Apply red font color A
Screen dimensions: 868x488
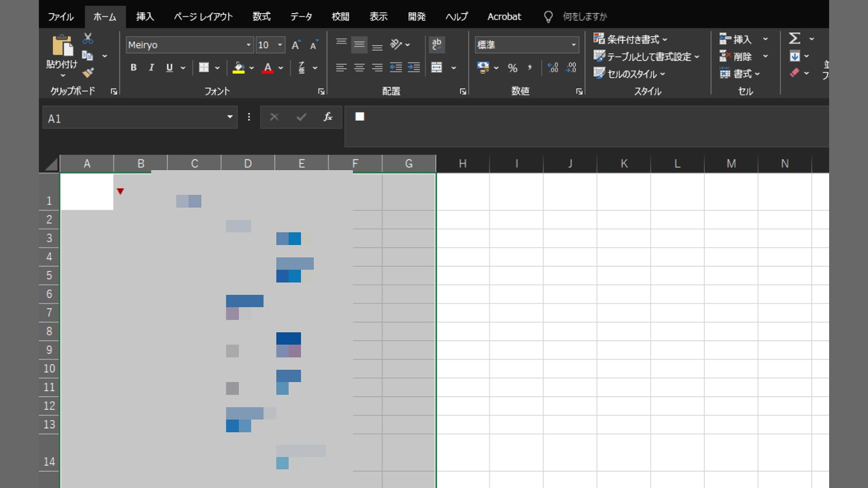268,68
